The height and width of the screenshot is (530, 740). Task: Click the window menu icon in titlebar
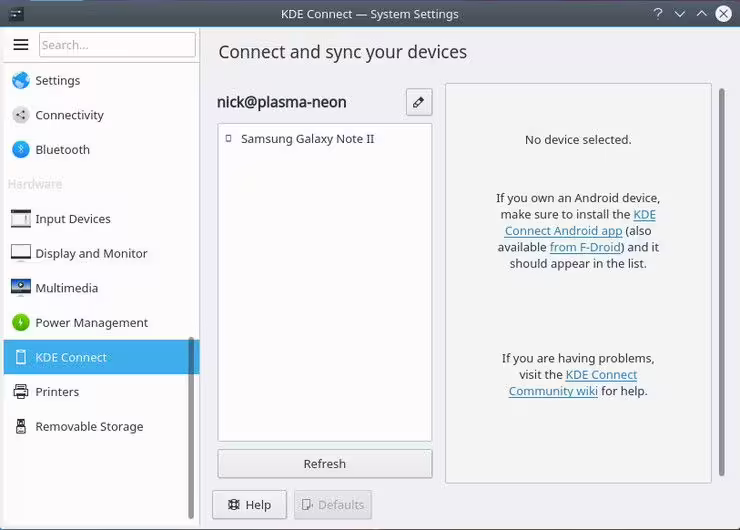coord(17,14)
